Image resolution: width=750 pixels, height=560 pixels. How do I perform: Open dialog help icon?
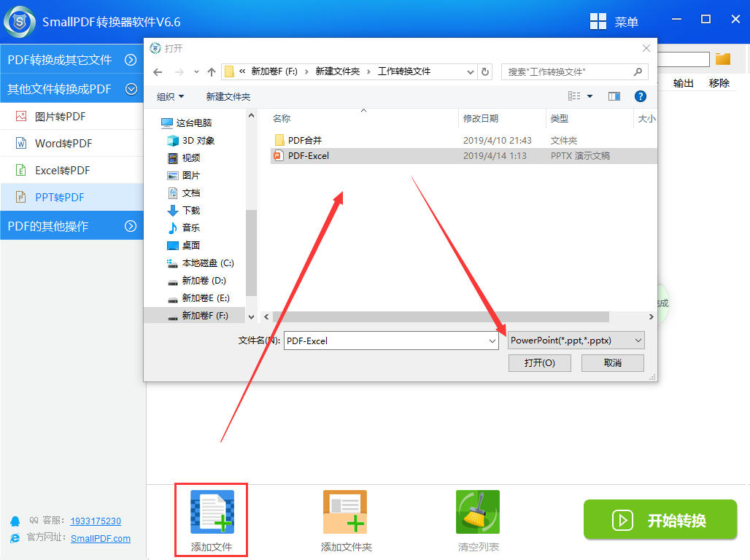pos(640,96)
